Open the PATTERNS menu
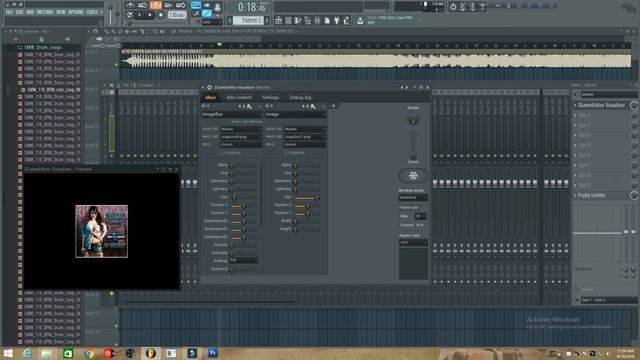Screen dimensions: 640x360 45,12
